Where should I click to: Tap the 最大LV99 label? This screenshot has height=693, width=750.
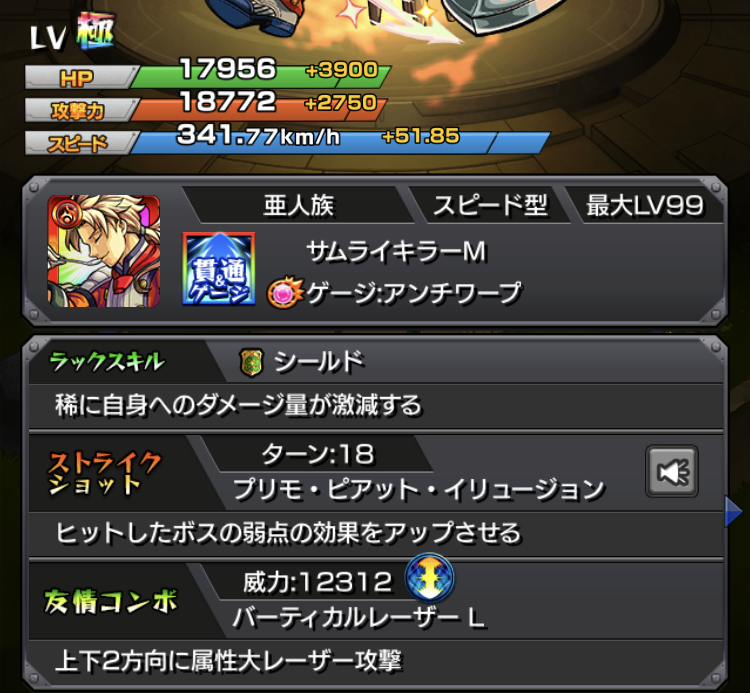[644, 206]
